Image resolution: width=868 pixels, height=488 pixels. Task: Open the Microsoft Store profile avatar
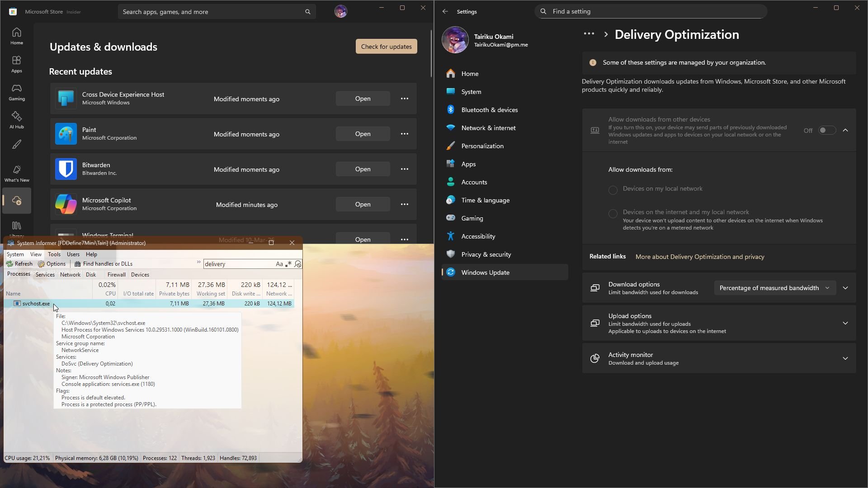[x=341, y=12]
